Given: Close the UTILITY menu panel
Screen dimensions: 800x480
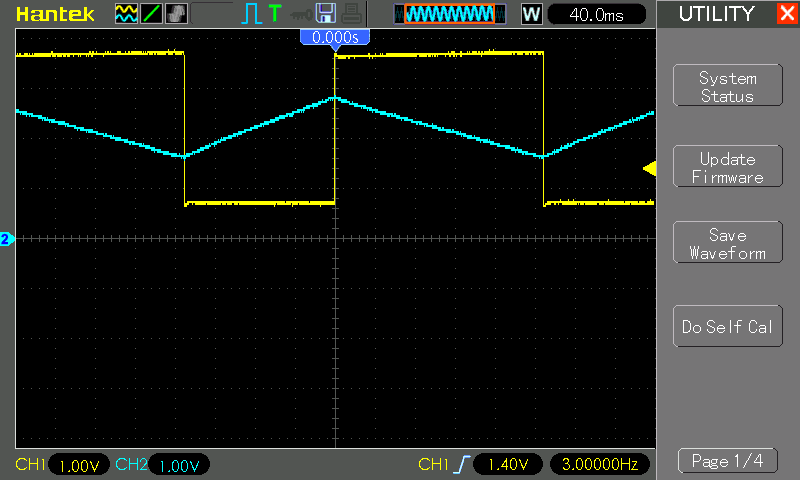Looking at the screenshot, I should tap(786, 14).
